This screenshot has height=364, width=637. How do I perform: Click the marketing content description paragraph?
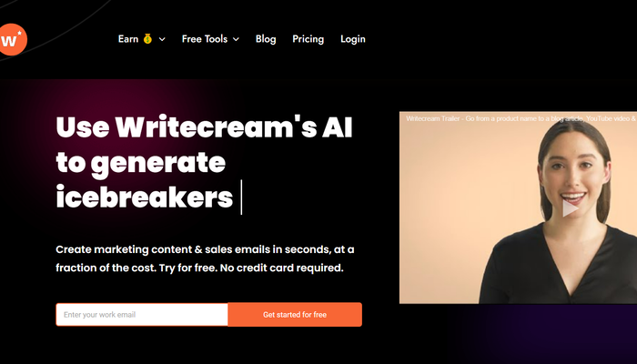click(x=205, y=258)
